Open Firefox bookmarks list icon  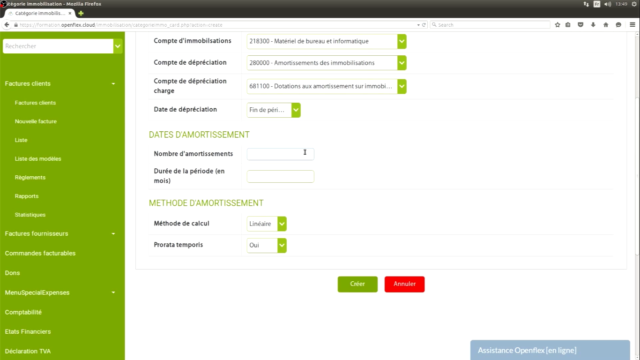tap(568, 25)
